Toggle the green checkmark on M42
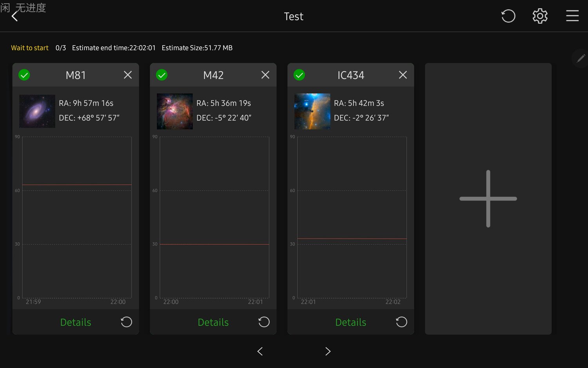Image resolution: width=588 pixels, height=368 pixels. point(162,75)
